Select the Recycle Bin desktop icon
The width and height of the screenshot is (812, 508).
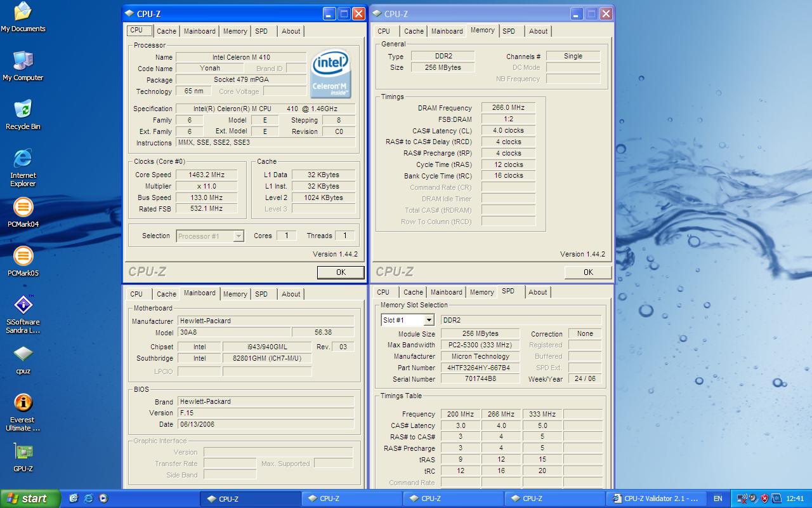click(x=23, y=115)
